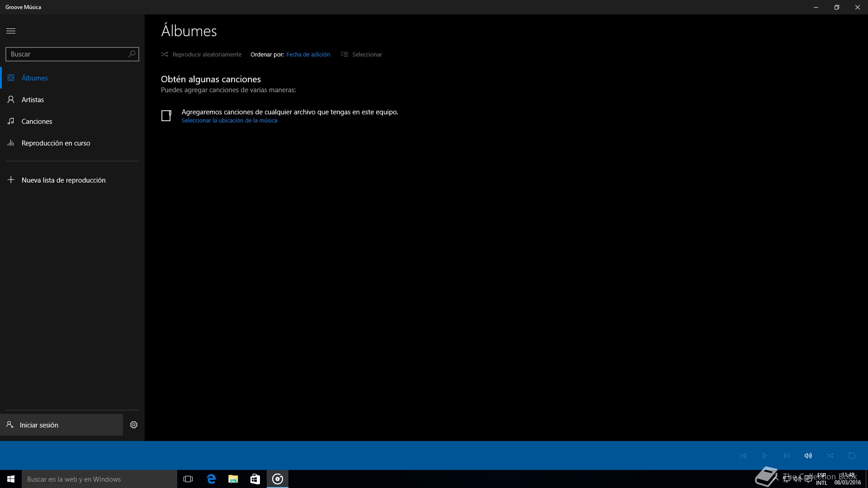The width and height of the screenshot is (868, 488).
Task: Click Iniciar sesión to sign in
Action: tap(61, 425)
